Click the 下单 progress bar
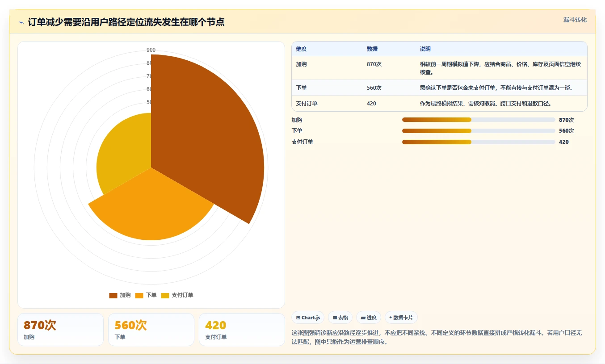 479,131
